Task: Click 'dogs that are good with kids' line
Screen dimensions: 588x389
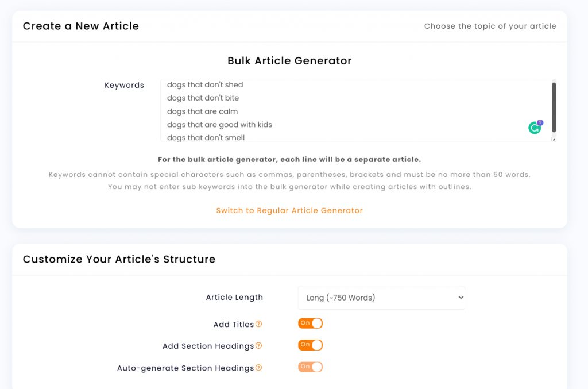Action: 219,125
